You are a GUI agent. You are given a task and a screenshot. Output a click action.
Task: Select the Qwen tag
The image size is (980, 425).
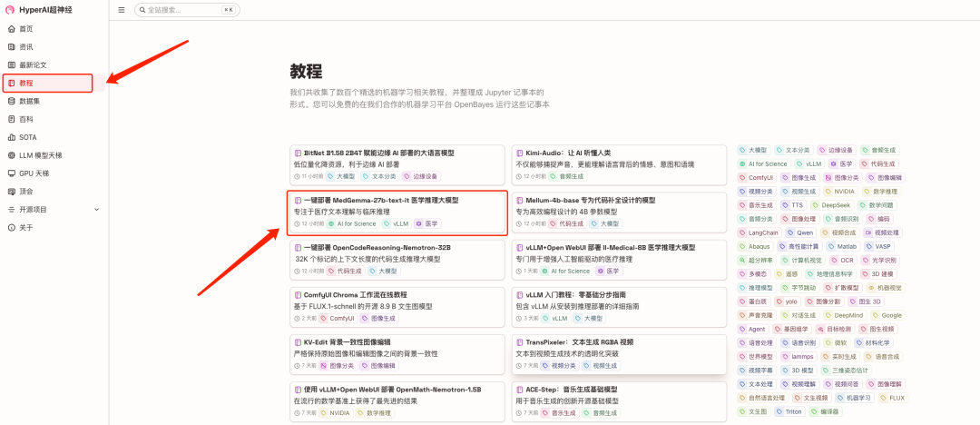click(x=800, y=232)
